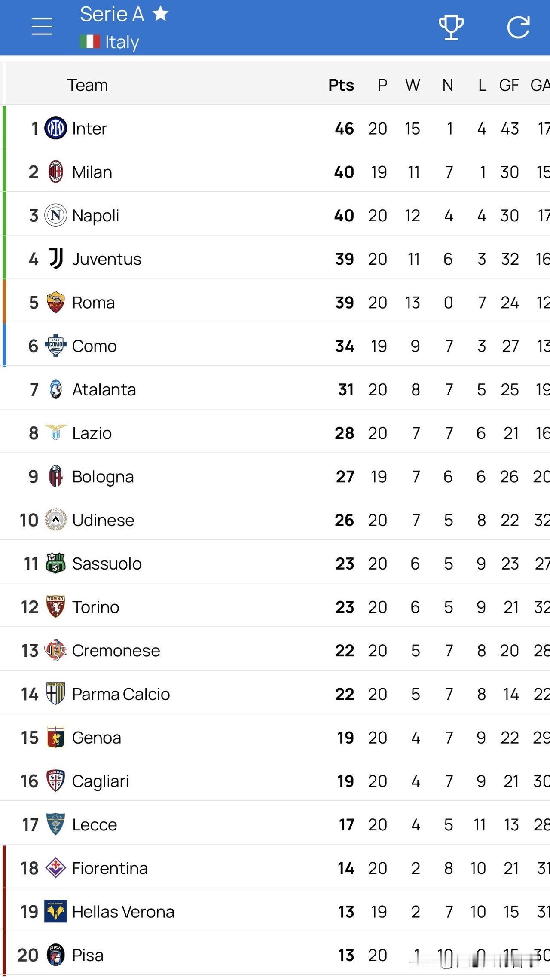Open Atalanta team page
The image size is (550, 980).
(x=104, y=389)
